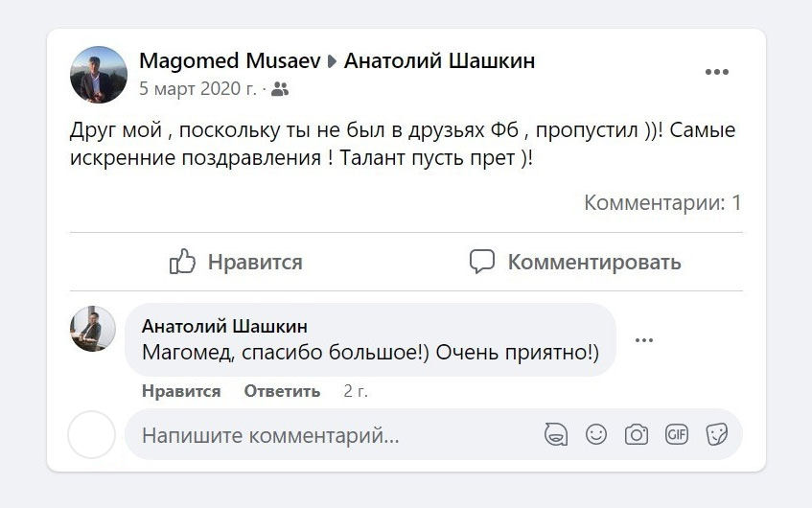Viewport: 812px width, 508px height.
Task: Open the sticker picker icon
Action: [716, 434]
